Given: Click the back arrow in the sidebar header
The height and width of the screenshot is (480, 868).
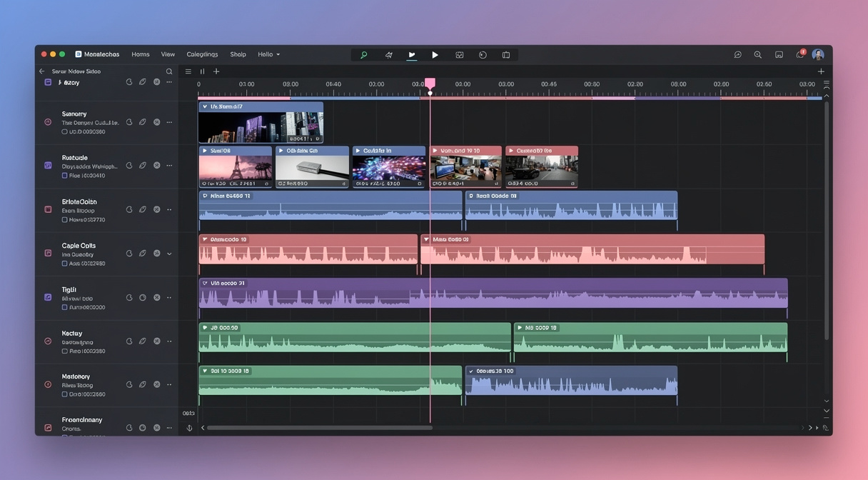Looking at the screenshot, I should tap(41, 71).
